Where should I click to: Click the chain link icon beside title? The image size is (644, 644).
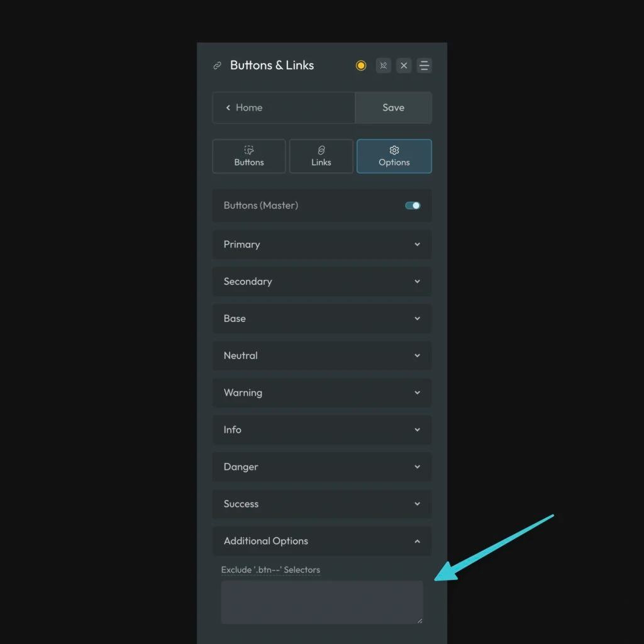tap(218, 65)
